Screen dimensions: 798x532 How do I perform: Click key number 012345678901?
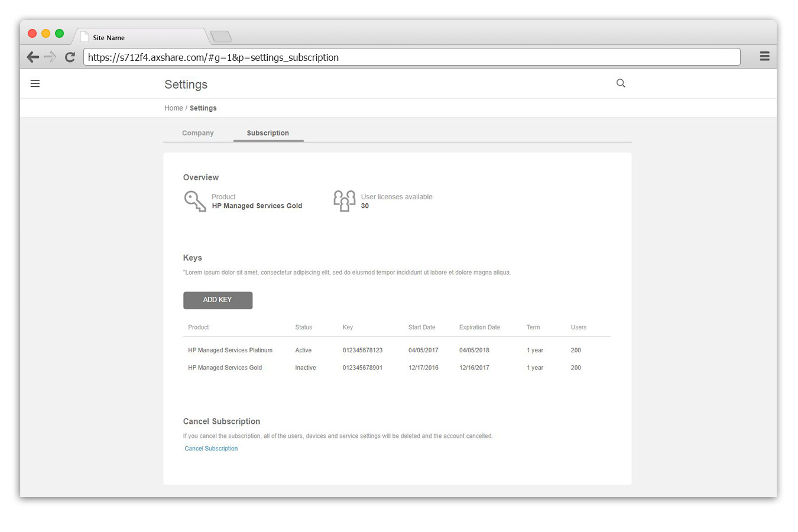(362, 368)
